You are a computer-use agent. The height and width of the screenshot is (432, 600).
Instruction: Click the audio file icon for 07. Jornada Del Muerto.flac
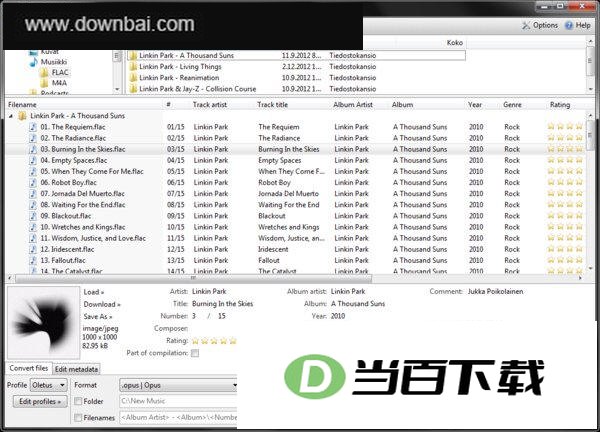[x=34, y=193]
